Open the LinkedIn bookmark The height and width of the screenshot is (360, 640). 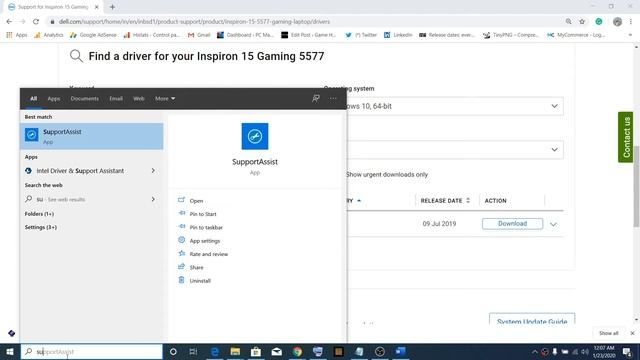398,35
